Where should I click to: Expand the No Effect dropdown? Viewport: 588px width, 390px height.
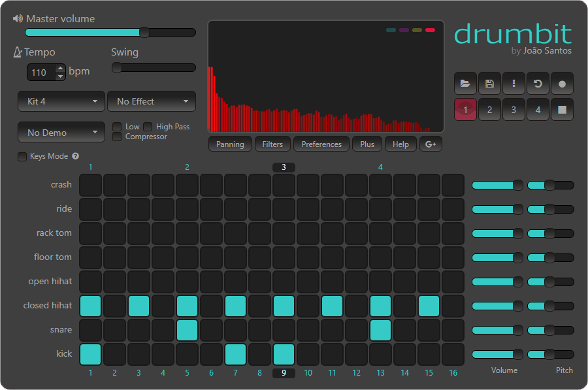[x=152, y=101]
